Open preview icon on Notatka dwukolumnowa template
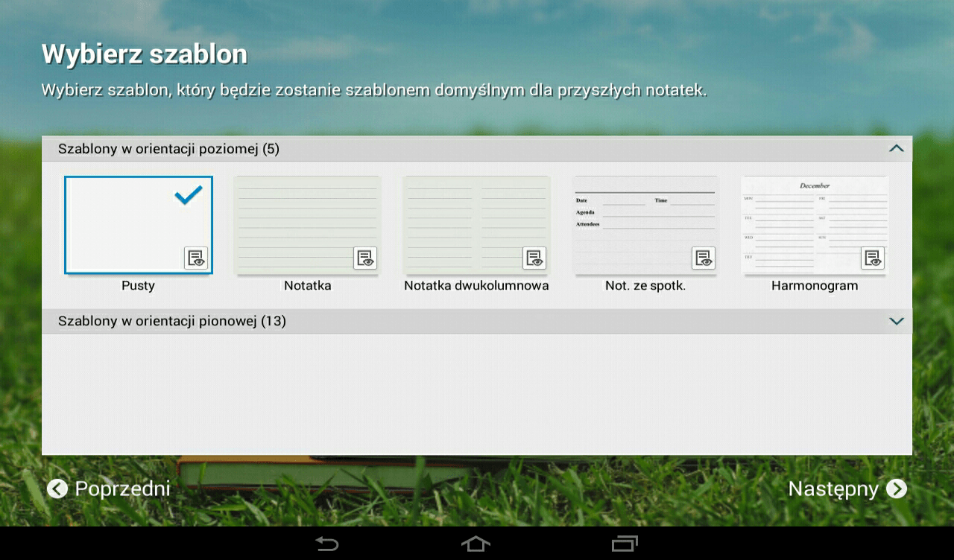 534,258
